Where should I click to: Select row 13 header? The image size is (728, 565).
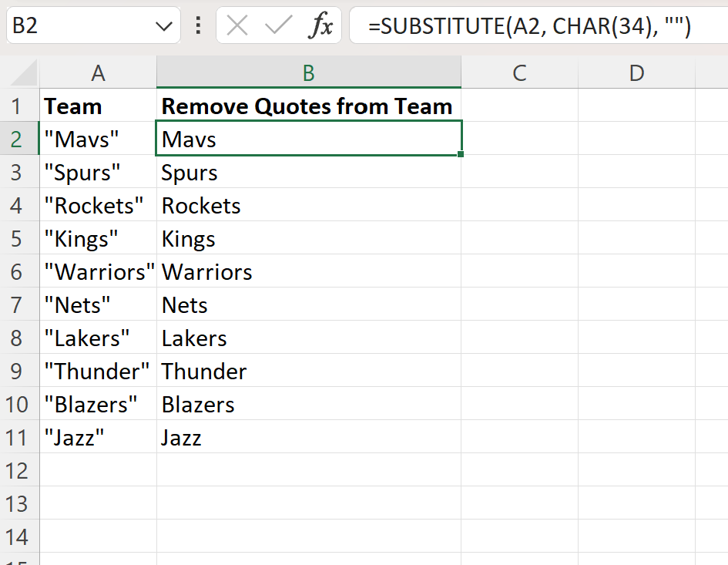pyautogui.click(x=19, y=503)
